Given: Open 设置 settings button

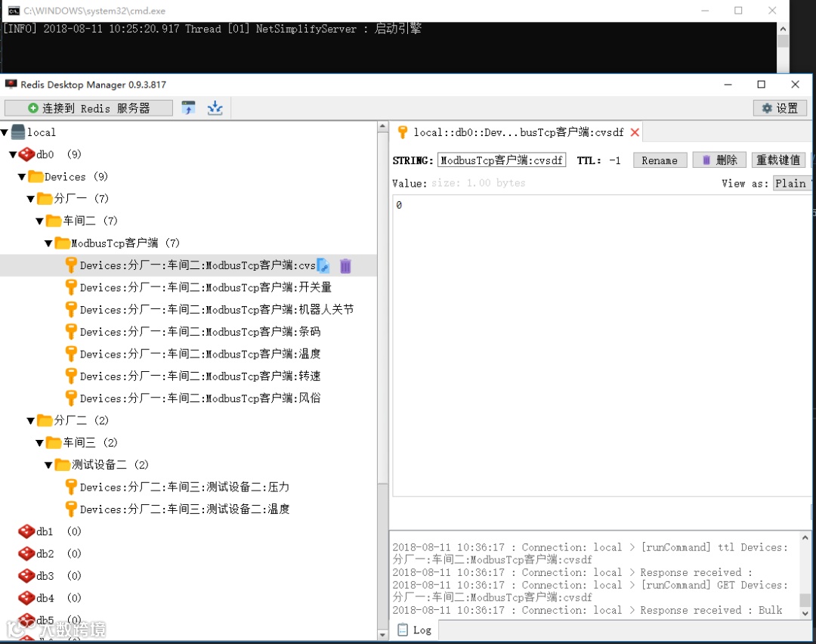Looking at the screenshot, I should point(780,108).
